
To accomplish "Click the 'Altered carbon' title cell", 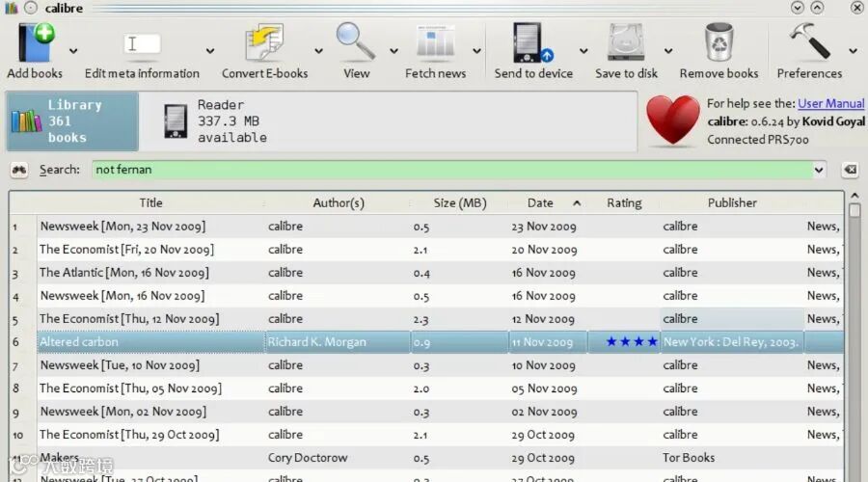I will 150,342.
